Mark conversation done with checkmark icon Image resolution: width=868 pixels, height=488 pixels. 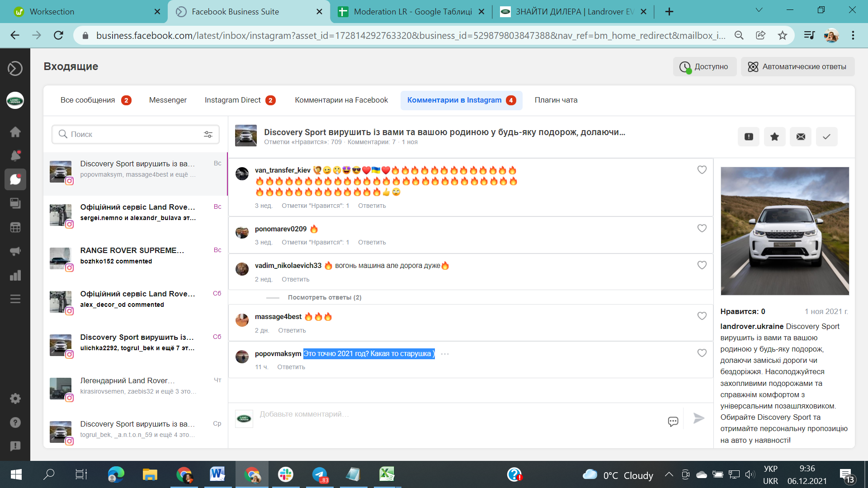(826, 137)
